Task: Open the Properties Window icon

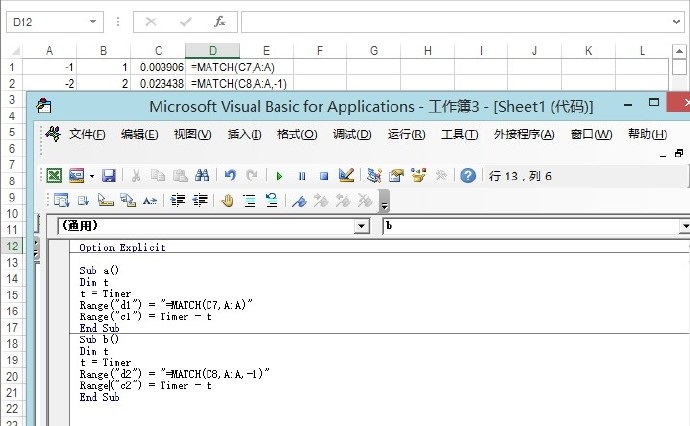Action: pos(396,176)
